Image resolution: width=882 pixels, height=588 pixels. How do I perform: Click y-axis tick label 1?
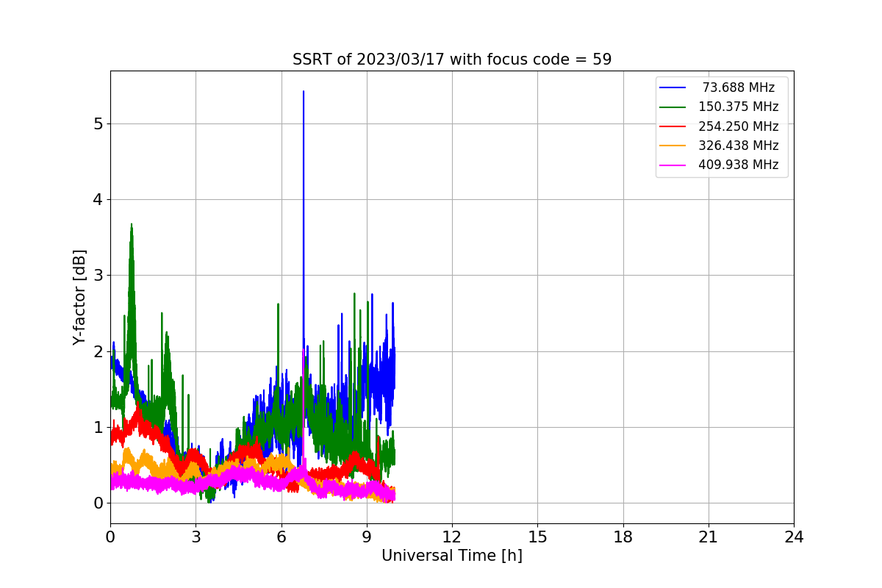[x=97, y=428]
